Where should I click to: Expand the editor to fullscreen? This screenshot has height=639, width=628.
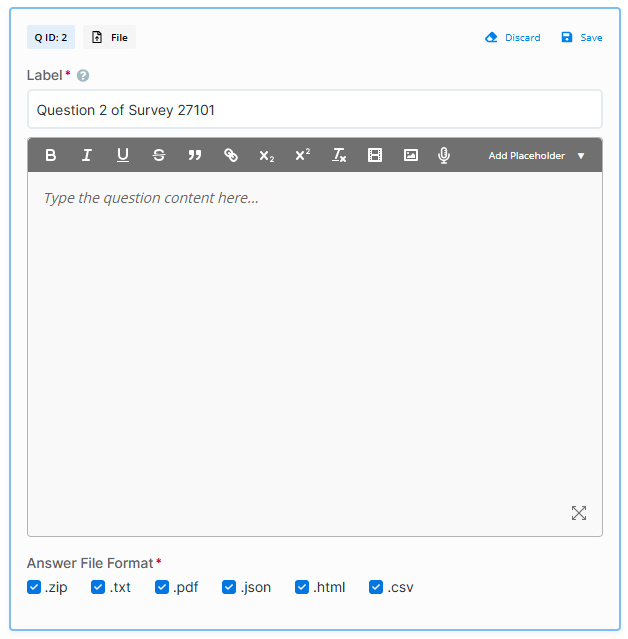[x=579, y=513]
